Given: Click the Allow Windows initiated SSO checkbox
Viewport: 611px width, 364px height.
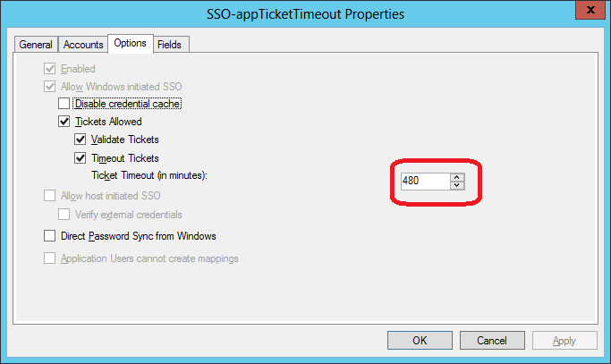Looking at the screenshot, I should (x=49, y=86).
